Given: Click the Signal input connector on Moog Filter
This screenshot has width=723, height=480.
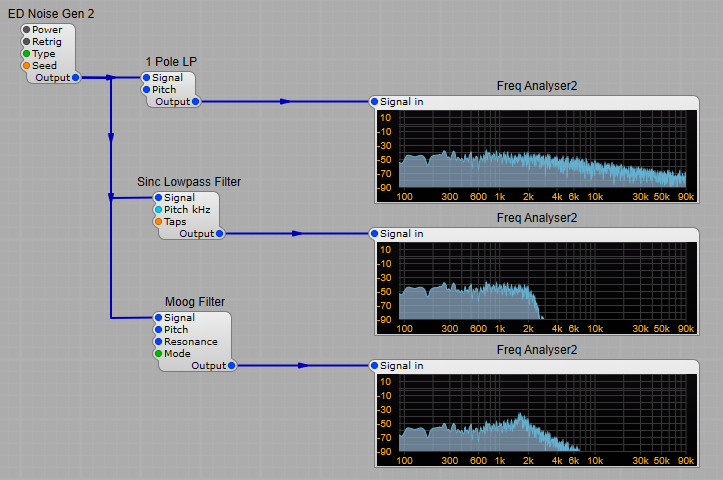Looking at the screenshot, I should coord(159,318).
